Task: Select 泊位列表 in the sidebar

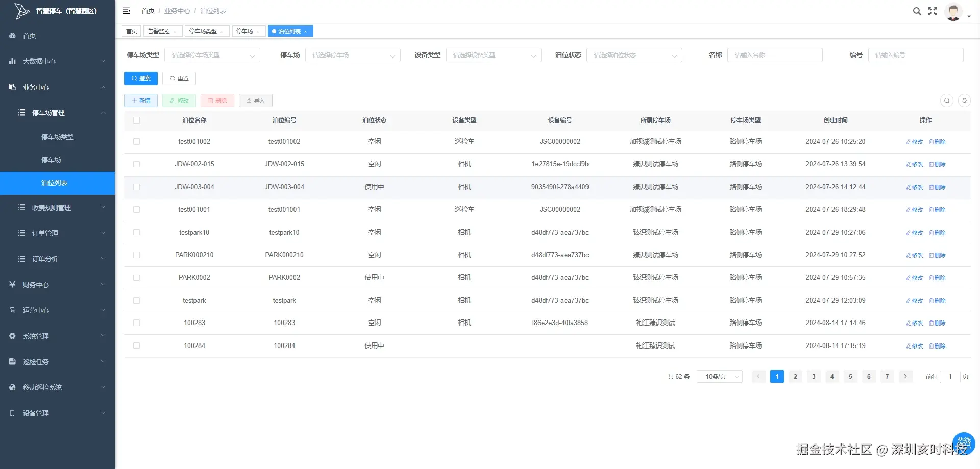Action: [x=57, y=183]
